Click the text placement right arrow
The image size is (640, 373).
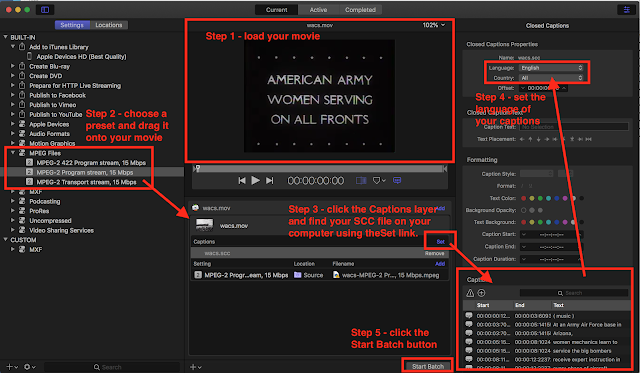pos(547,139)
